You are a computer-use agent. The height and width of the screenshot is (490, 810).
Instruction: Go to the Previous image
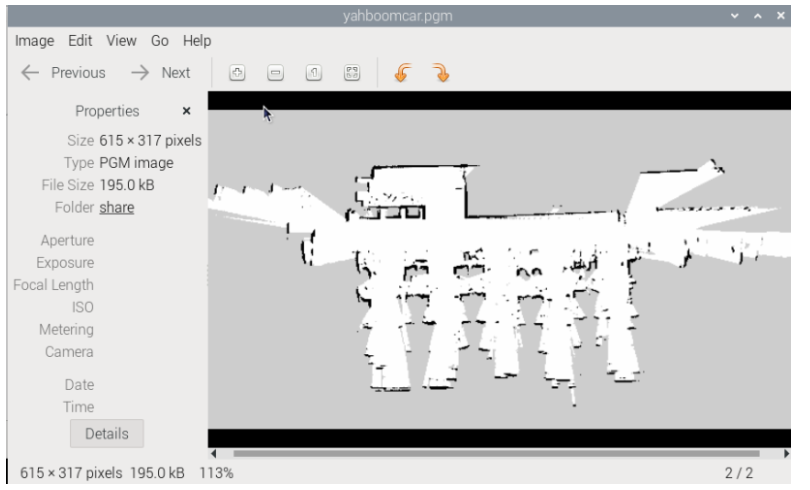coord(62,73)
